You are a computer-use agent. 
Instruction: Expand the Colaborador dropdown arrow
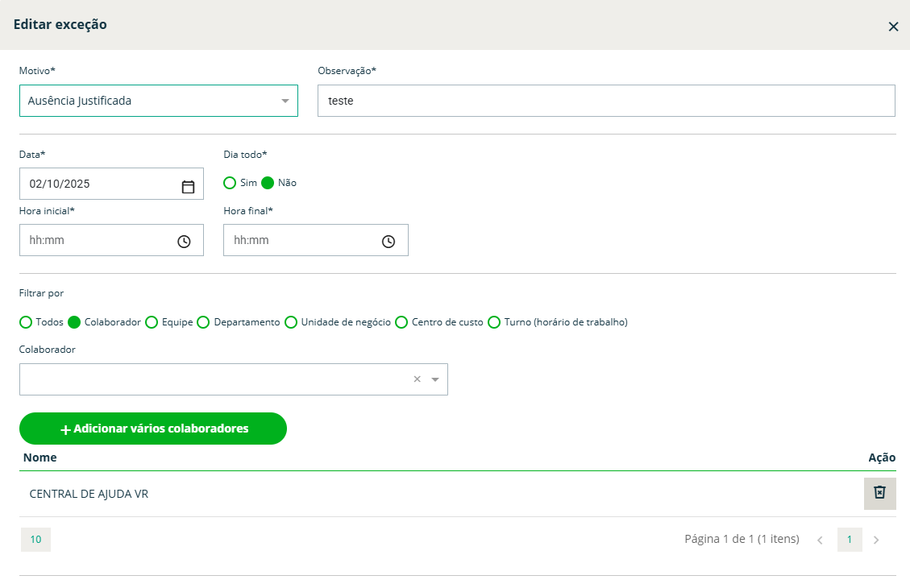click(435, 379)
